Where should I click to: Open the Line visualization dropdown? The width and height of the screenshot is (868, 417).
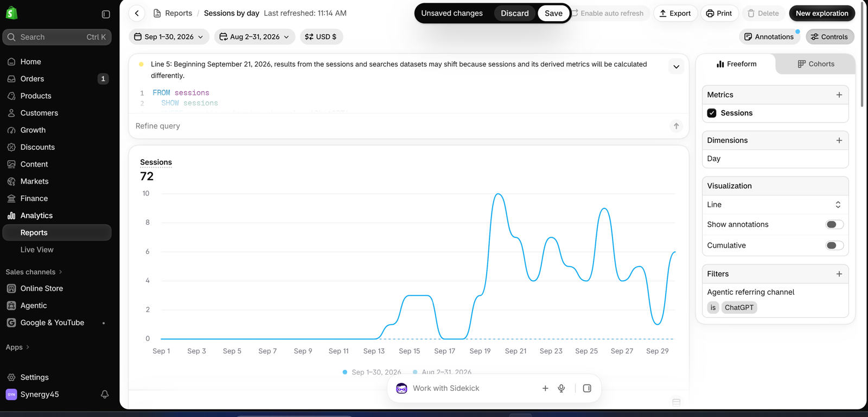[775, 205]
